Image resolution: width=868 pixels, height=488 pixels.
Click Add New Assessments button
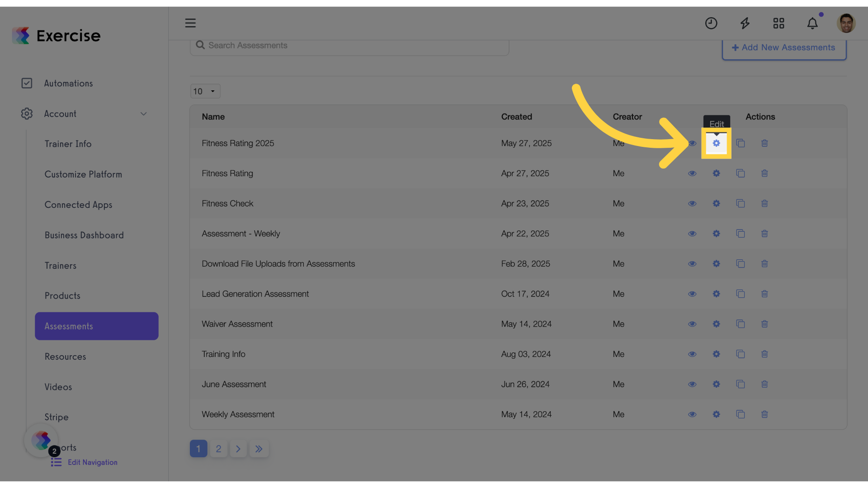(784, 48)
